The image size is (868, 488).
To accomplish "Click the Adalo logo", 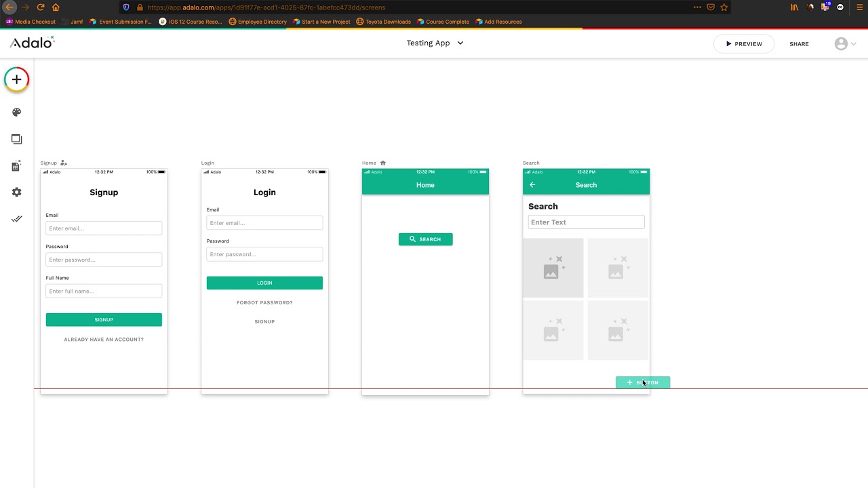I will (x=32, y=43).
